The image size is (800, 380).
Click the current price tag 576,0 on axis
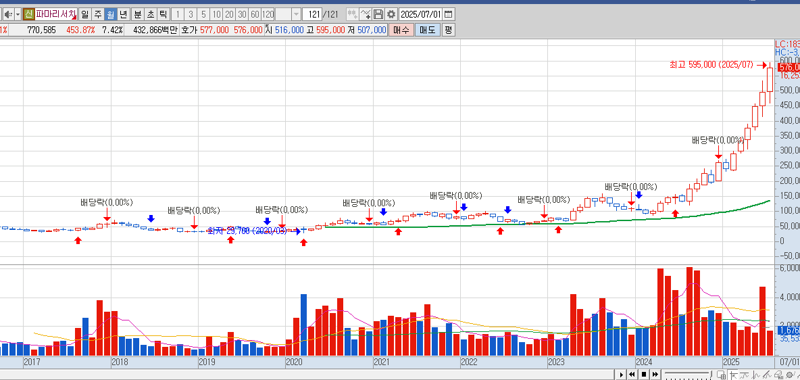coord(788,67)
